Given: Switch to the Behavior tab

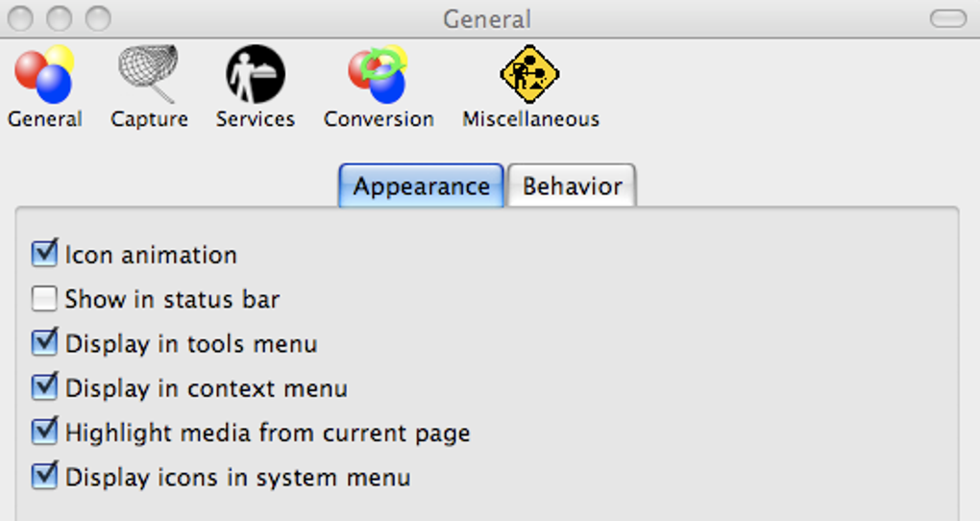Looking at the screenshot, I should point(573,186).
